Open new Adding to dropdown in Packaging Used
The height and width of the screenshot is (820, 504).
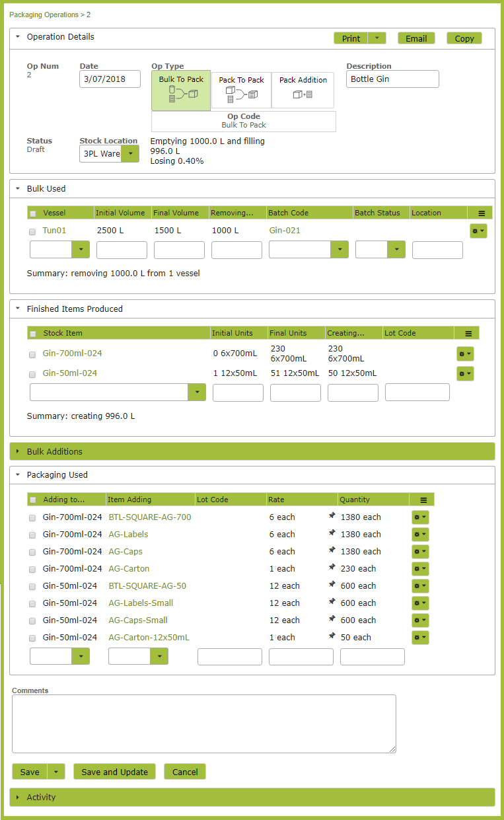click(81, 656)
